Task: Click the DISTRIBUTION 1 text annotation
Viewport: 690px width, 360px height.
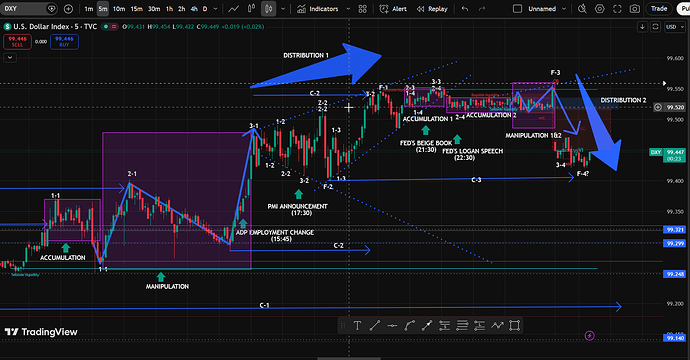Action: (306, 55)
